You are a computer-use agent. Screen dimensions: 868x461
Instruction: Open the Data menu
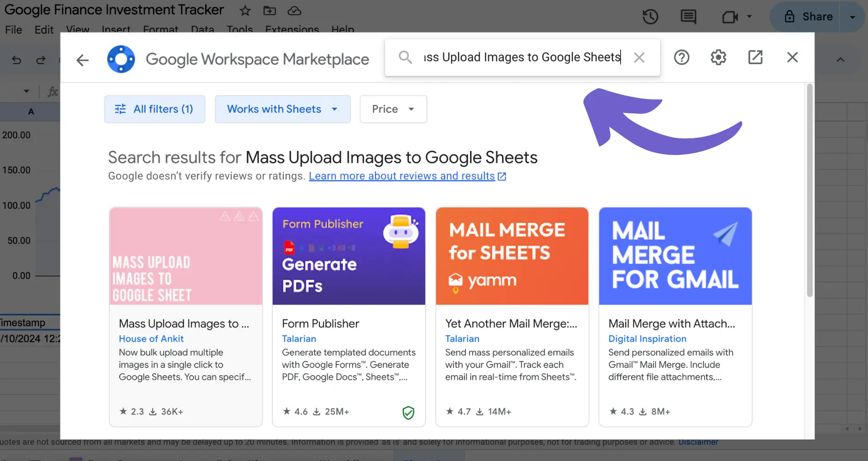203,30
